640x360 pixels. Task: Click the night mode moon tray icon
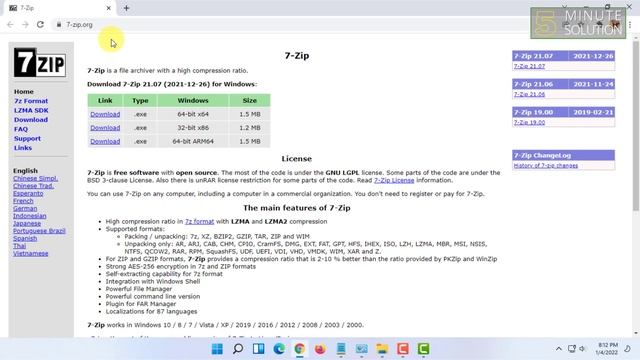pos(628,349)
